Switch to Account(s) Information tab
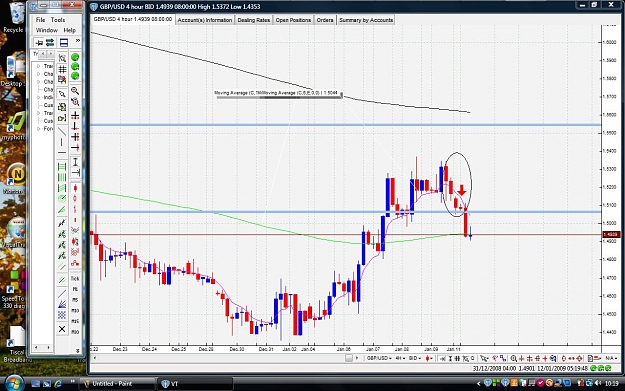The image size is (625, 391). (204, 20)
